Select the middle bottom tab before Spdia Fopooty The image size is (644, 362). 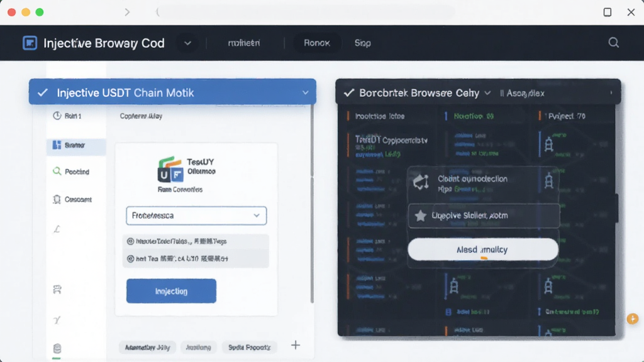[x=198, y=348]
